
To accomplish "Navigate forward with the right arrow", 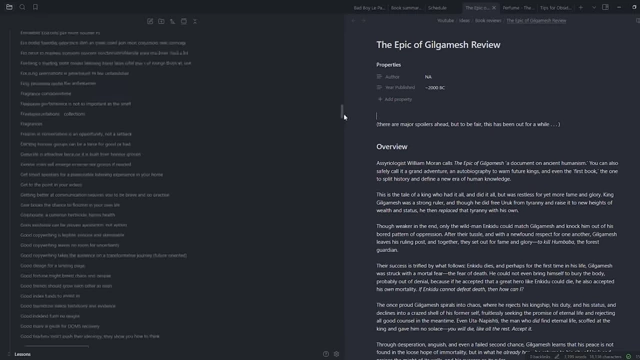I will point(363,20).
